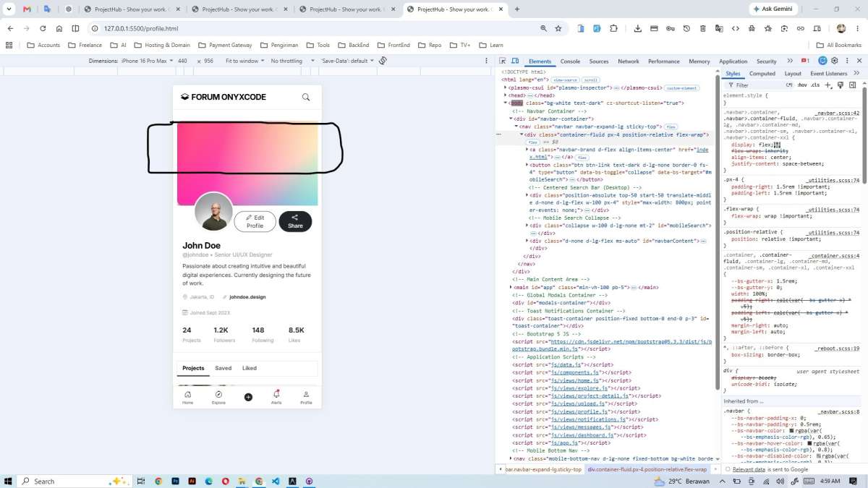Switch to the Network tab

click(x=628, y=61)
